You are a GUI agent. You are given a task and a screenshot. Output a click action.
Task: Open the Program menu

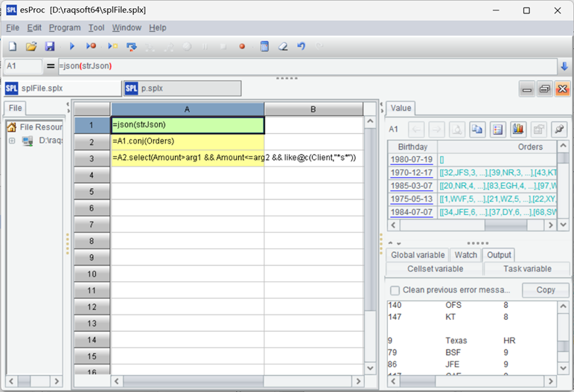pos(65,28)
